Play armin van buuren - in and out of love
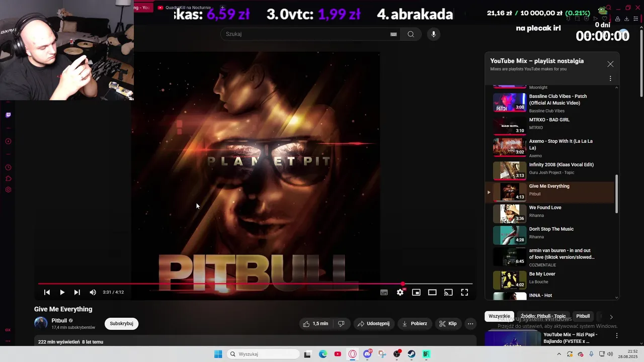This screenshot has width=644, height=362. 549,257
